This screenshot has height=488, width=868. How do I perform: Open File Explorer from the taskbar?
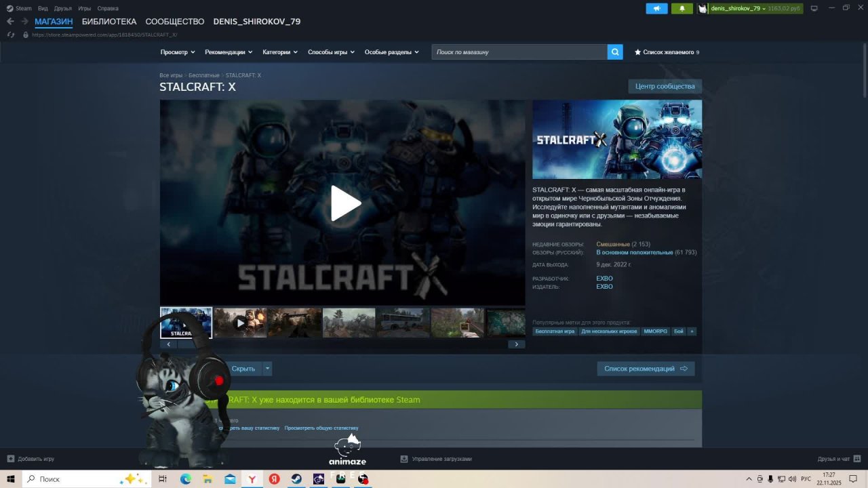click(x=208, y=479)
